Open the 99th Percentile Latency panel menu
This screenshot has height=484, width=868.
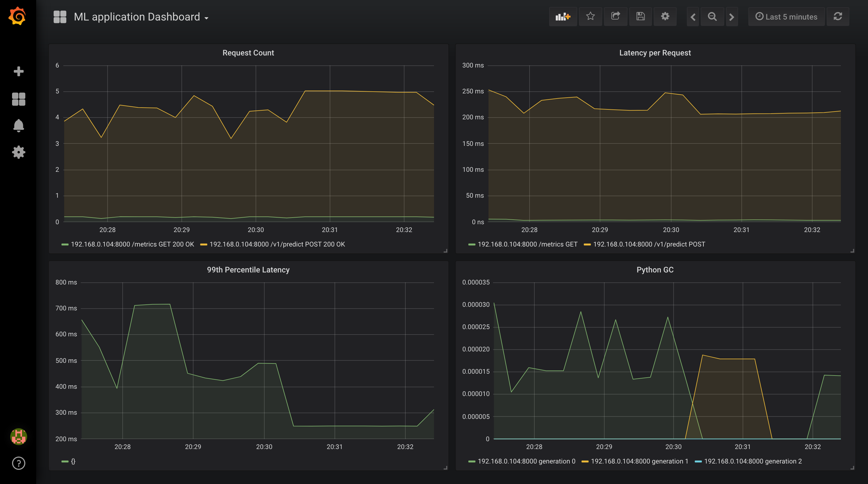(x=248, y=270)
